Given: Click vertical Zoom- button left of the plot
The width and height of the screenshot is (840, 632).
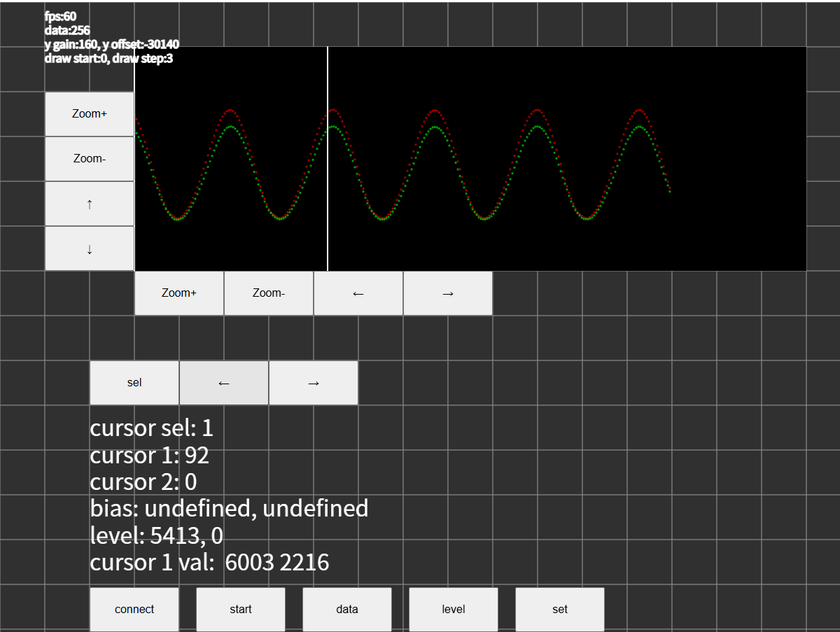Looking at the screenshot, I should 90,159.
